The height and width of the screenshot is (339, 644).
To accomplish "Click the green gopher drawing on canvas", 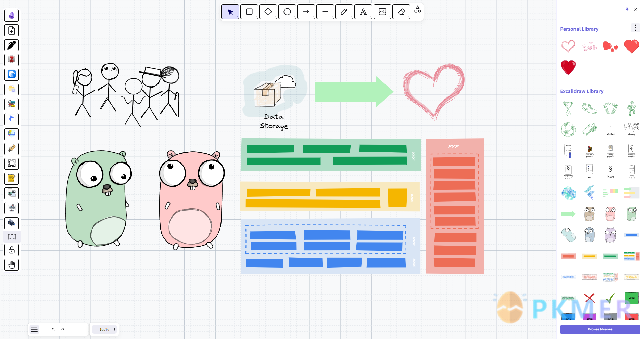I will pos(98,198).
